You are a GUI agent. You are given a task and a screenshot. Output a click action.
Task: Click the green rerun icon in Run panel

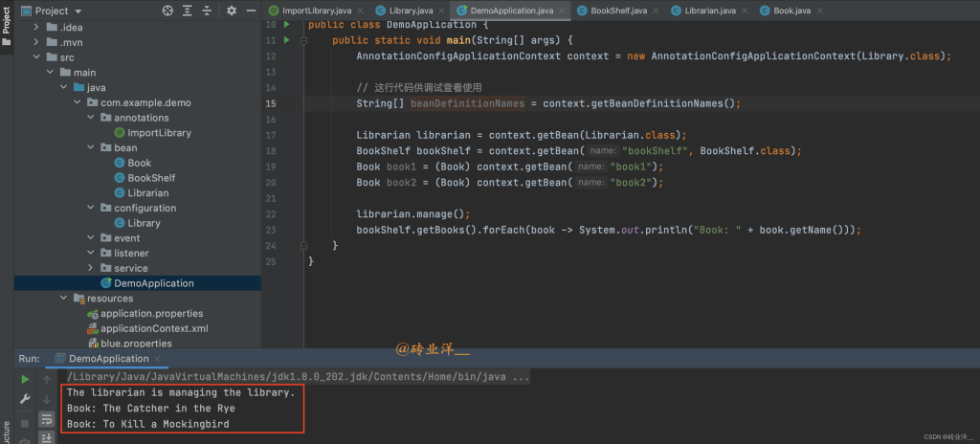tap(25, 379)
